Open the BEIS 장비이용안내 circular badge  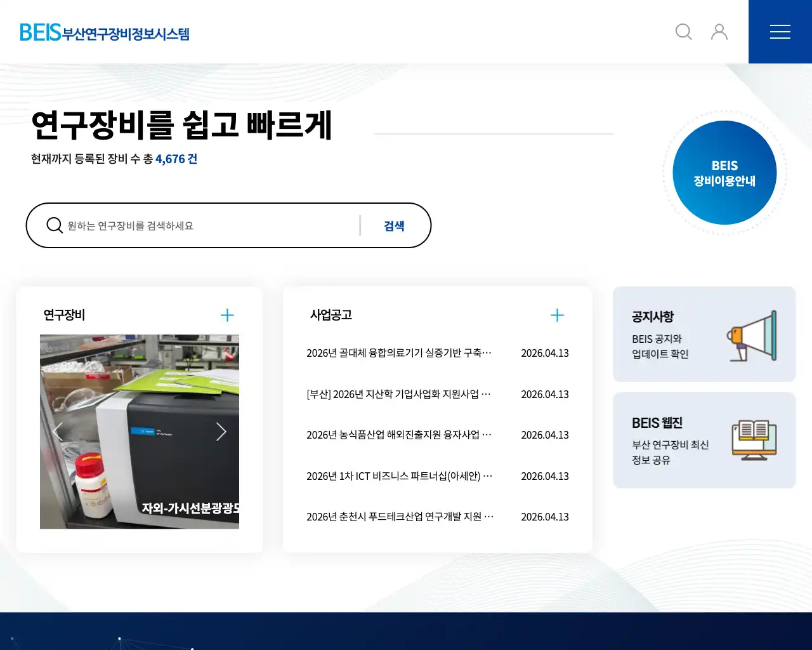724,172
